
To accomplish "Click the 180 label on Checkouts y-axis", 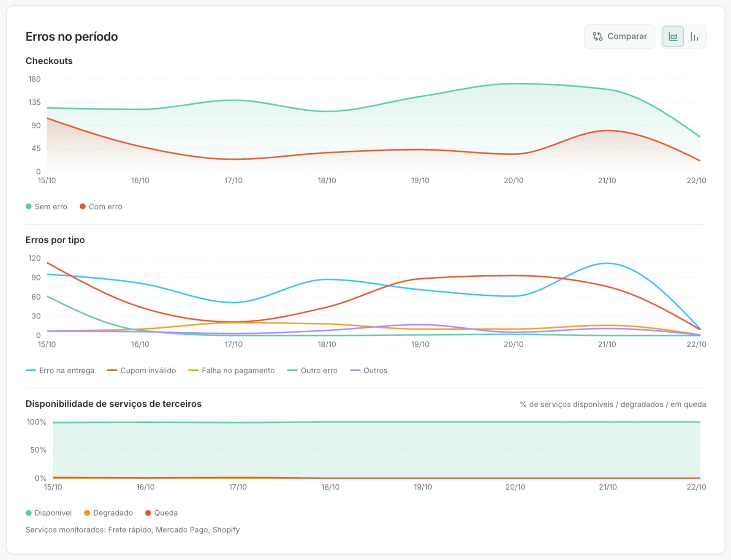I will pos(35,79).
